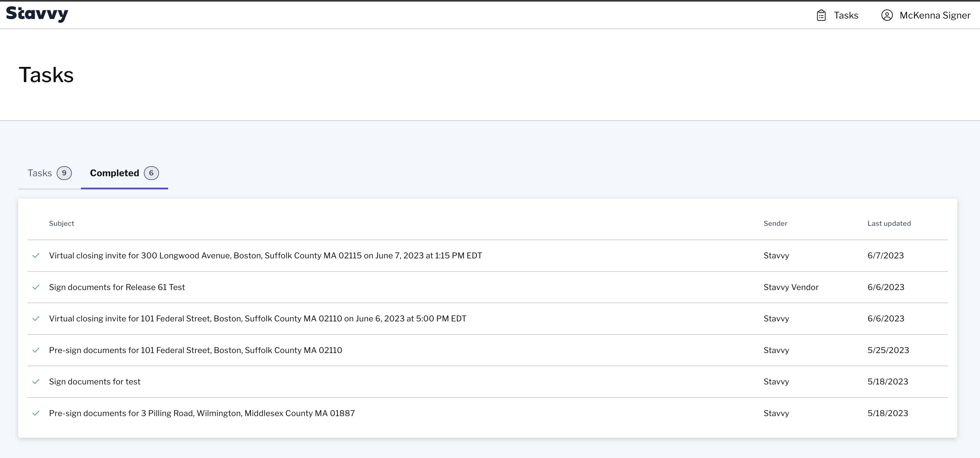Viewport: 980px width, 458px height.
Task: Click the 6/7/2023 date cell
Action: click(x=886, y=256)
